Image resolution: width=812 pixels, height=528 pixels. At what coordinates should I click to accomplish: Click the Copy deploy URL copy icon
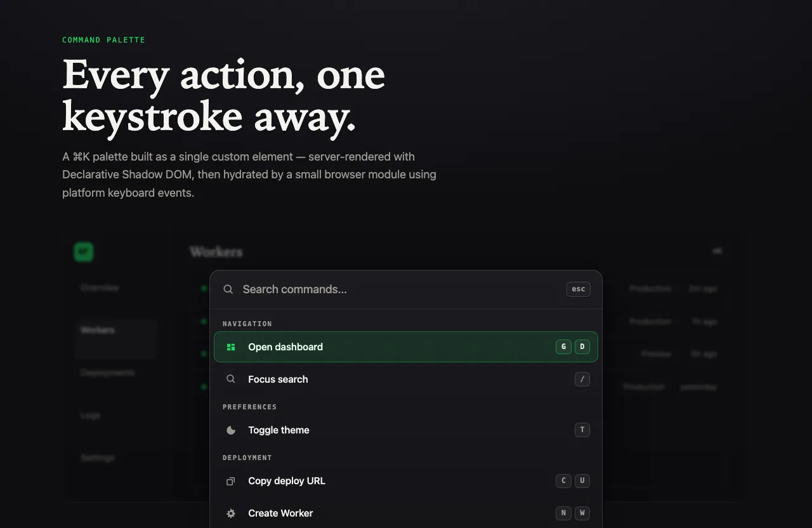231,481
